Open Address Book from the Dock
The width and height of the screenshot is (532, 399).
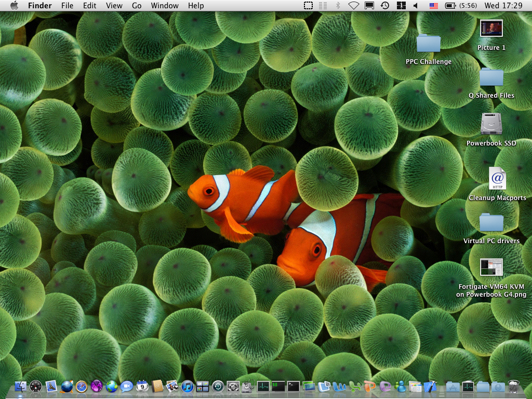click(x=157, y=386)
